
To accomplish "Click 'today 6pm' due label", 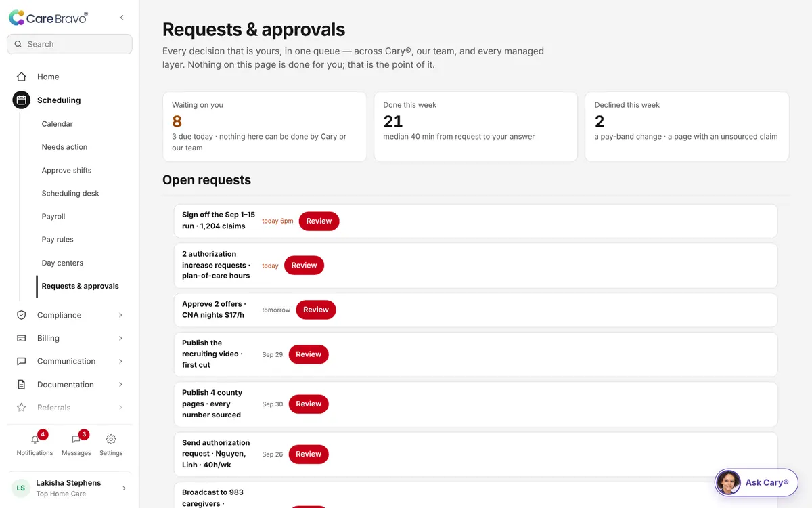I will (277, 221).
